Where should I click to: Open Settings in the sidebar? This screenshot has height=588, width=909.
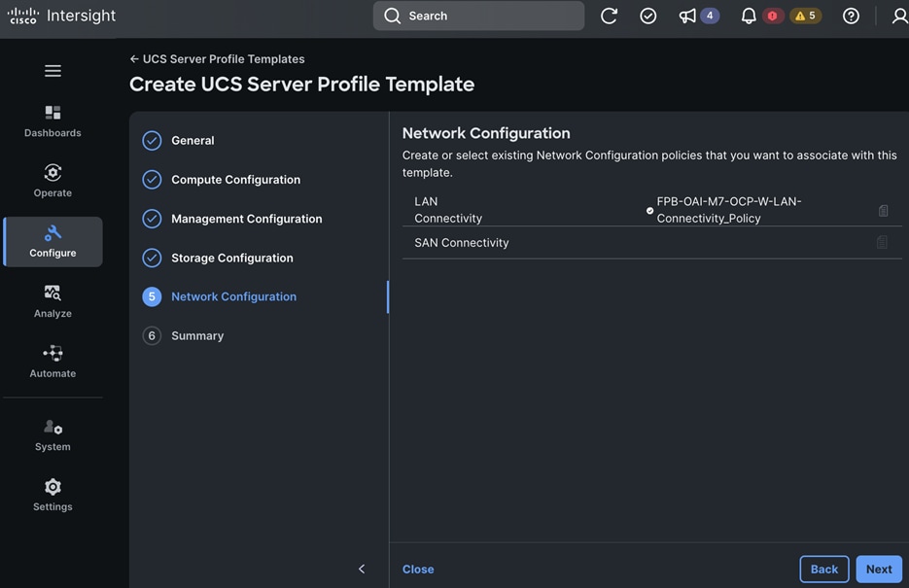coord(52,495)
